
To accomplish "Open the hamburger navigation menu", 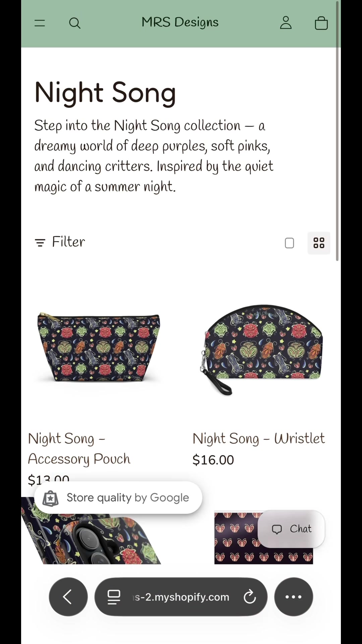I will click(40, 23).
